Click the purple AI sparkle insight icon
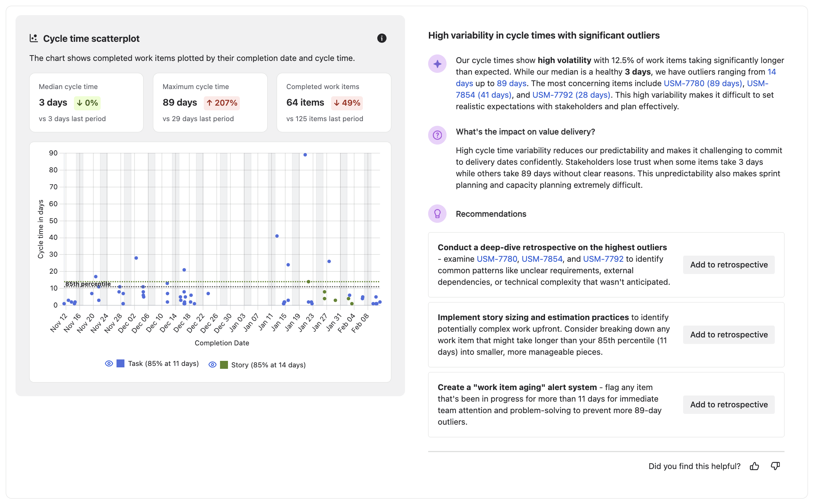 tap(438, 64)
